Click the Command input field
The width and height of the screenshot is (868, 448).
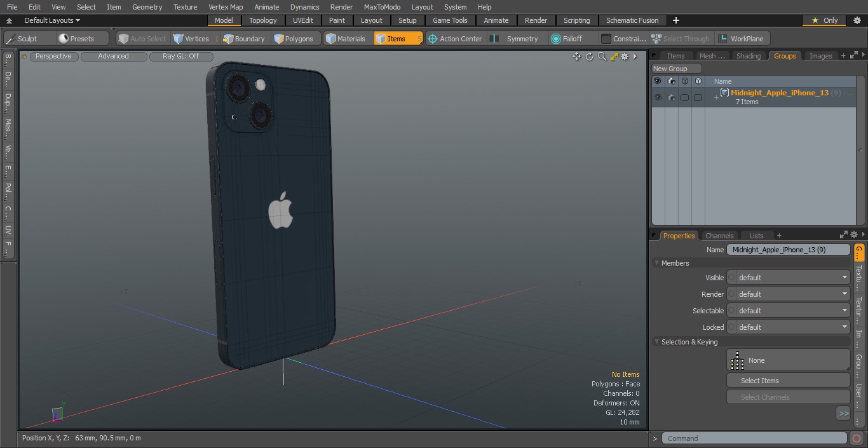pyautogui.click(x=754, y=438)
